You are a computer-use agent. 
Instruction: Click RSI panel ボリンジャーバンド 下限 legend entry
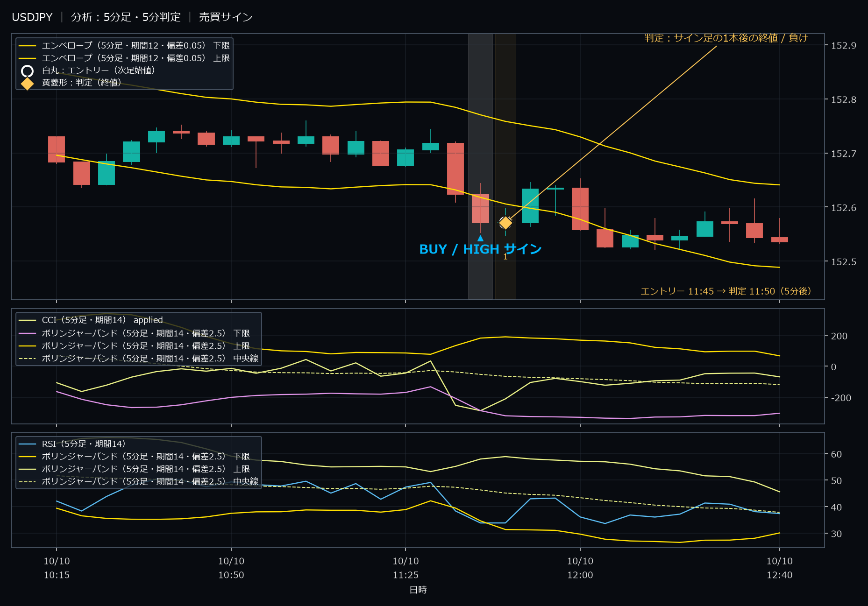[x=135, y=457]
